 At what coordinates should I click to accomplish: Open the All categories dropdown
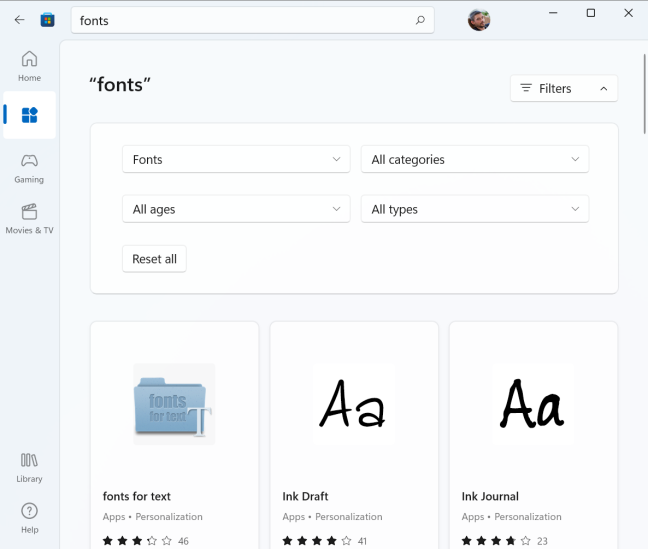(x=475, y=159)
